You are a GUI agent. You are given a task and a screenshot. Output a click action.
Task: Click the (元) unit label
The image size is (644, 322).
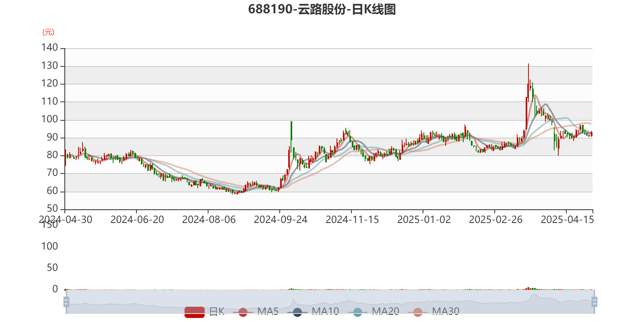point(48,32)
